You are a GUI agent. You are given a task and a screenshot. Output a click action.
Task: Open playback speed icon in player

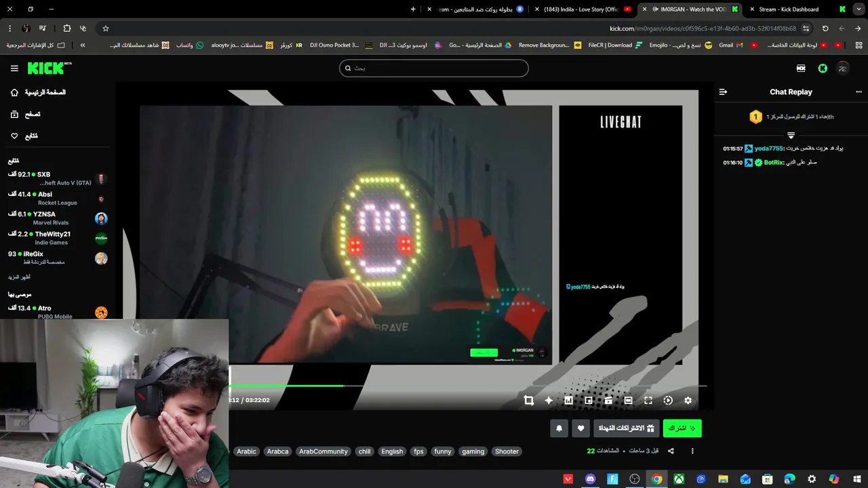(668, 401)
